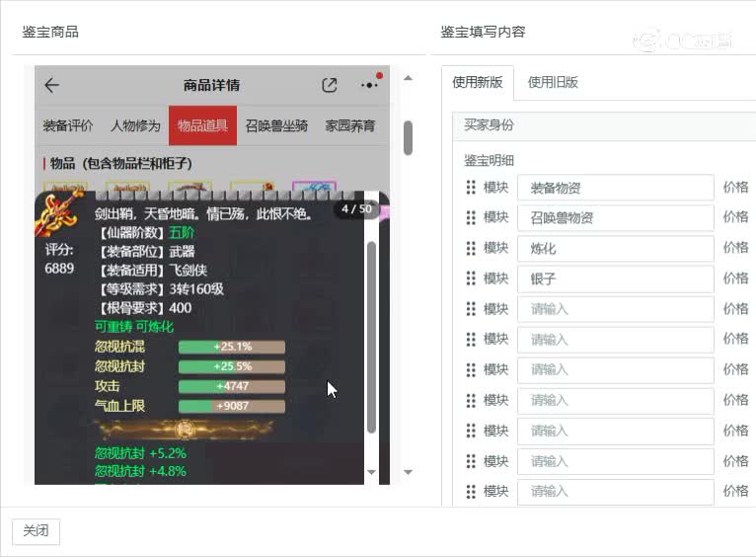Grab the drag handle of 银子 row
The height and width of the screenshot is (557, 756).
coord(471,278)
